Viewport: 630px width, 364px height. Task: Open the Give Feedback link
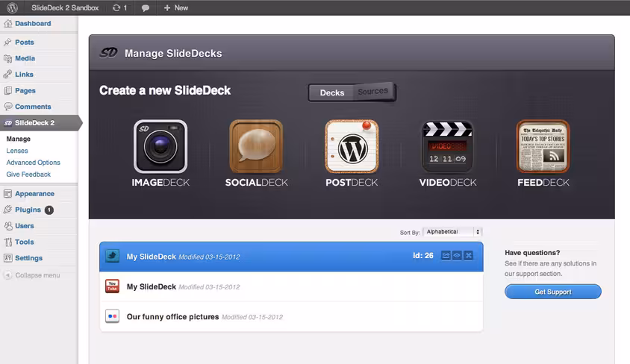[28, 175]
